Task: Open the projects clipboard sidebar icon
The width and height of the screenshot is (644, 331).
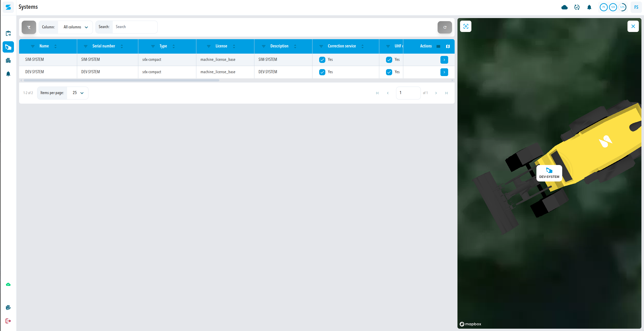Action: (x=8, y=33)
